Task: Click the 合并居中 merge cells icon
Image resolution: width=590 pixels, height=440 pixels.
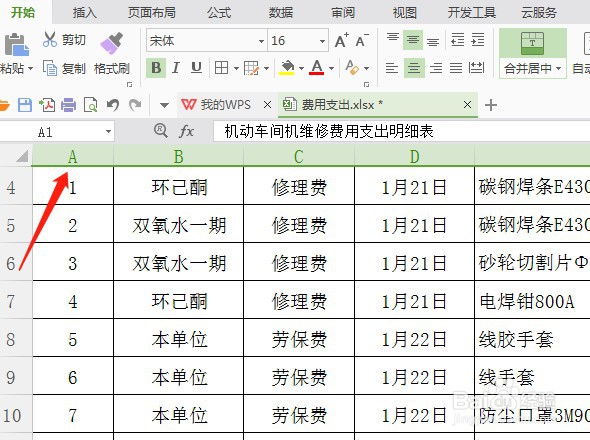Action: coord(532,44)
